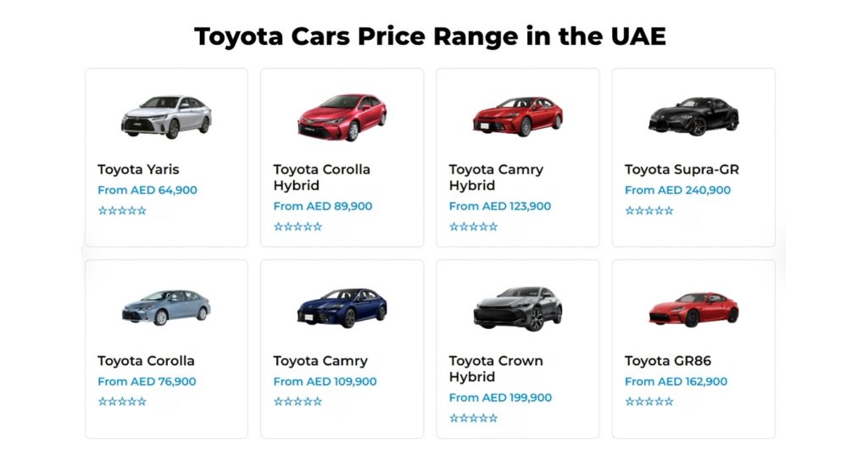The width and height of the screenshot is (868, 454).
Task: Click the Toyota Yaris title link
Action: tap(138, 169)
